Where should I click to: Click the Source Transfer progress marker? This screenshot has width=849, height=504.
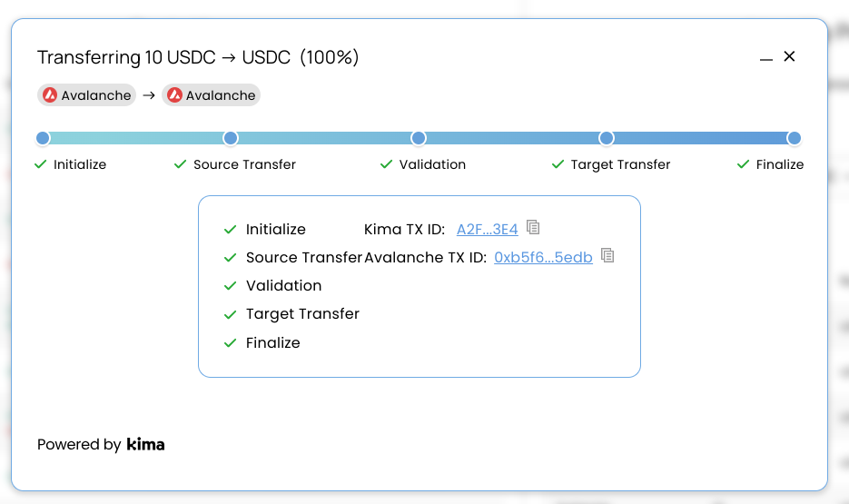pyautogui.click(x=231, y=138)
